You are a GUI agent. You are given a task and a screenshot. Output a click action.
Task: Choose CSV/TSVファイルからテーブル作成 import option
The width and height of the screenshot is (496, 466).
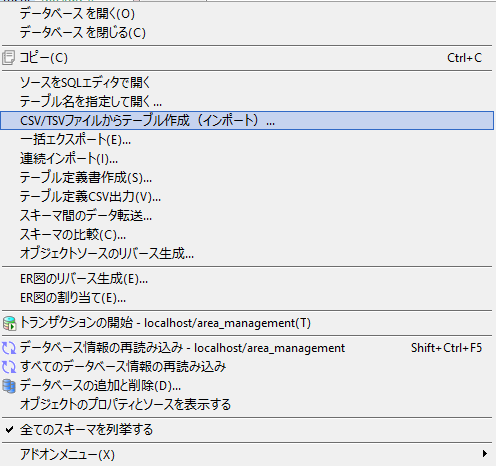pos(248,120)
